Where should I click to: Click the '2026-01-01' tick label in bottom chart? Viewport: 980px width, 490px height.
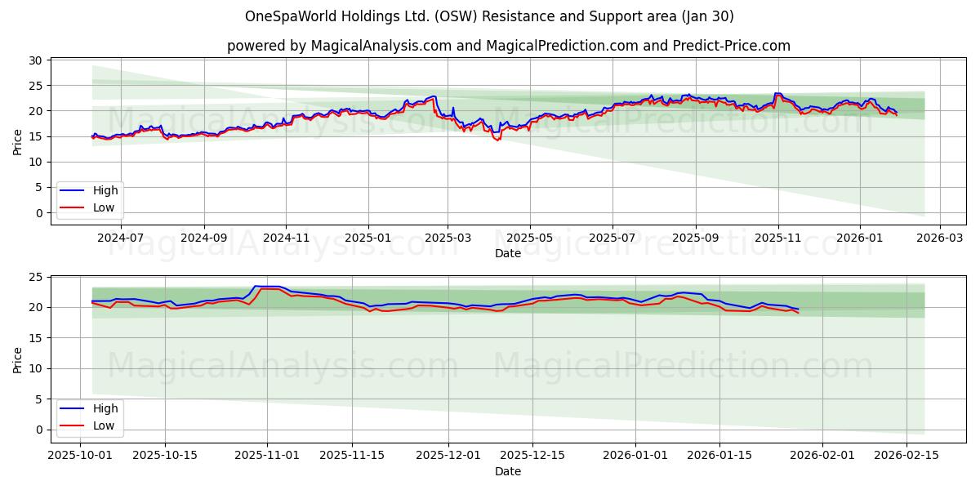(635, 455)
